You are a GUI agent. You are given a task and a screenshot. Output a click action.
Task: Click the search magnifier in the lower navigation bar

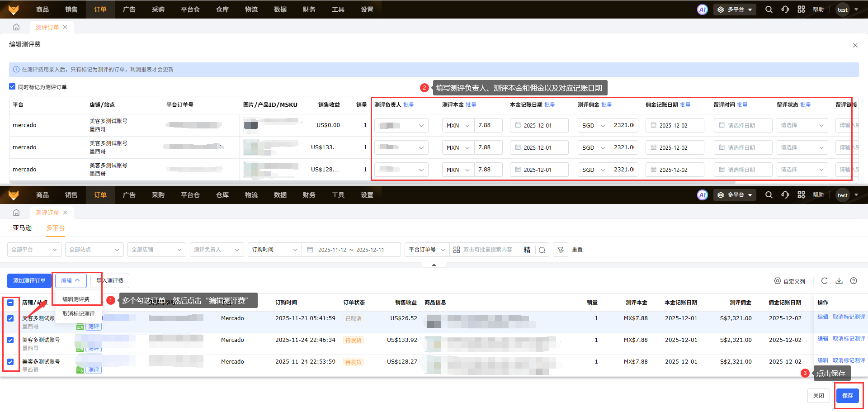(769, 195)
